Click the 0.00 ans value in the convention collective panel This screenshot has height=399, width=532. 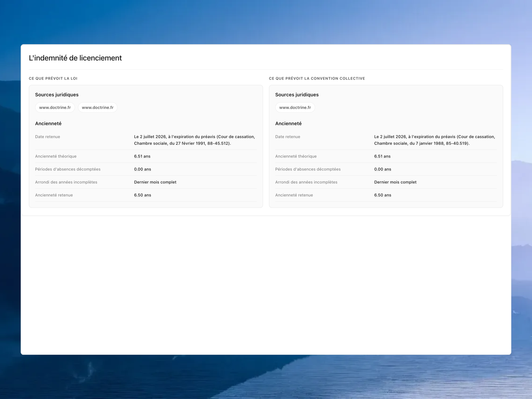click(383, 169)
